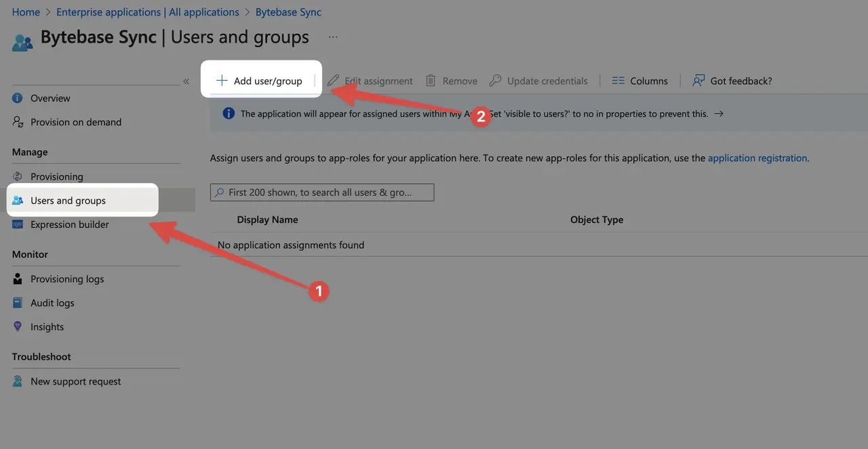Click the Got feedback smiley icon

coord(698,80)
